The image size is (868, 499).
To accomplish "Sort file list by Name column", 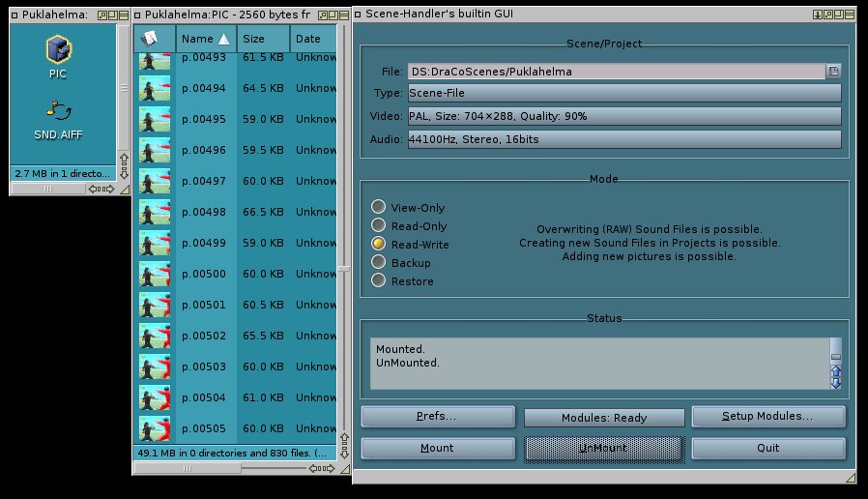I will tap(206, 39).
